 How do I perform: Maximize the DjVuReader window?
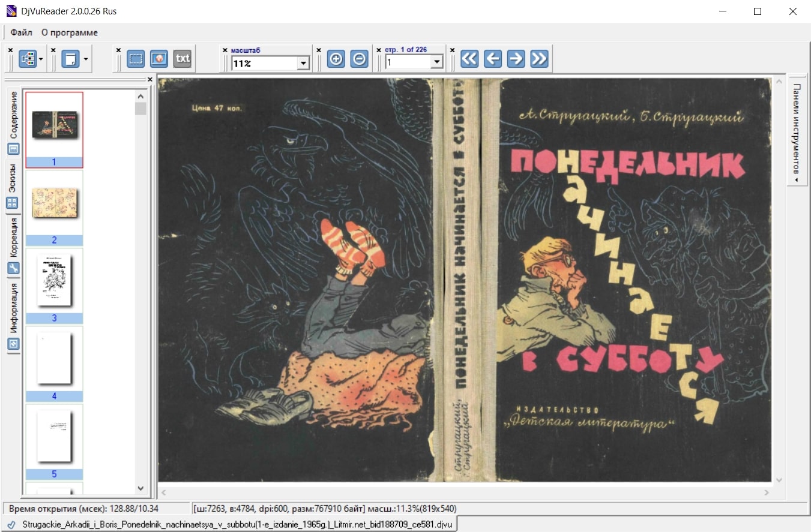coord(758,11)
